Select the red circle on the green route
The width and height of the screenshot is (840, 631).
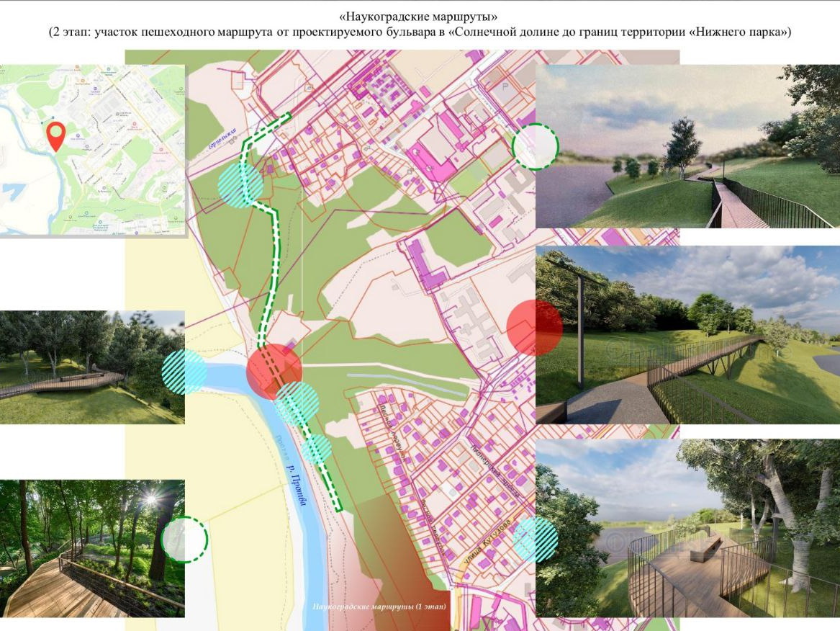pyautogui.click(x=274, y=371)
